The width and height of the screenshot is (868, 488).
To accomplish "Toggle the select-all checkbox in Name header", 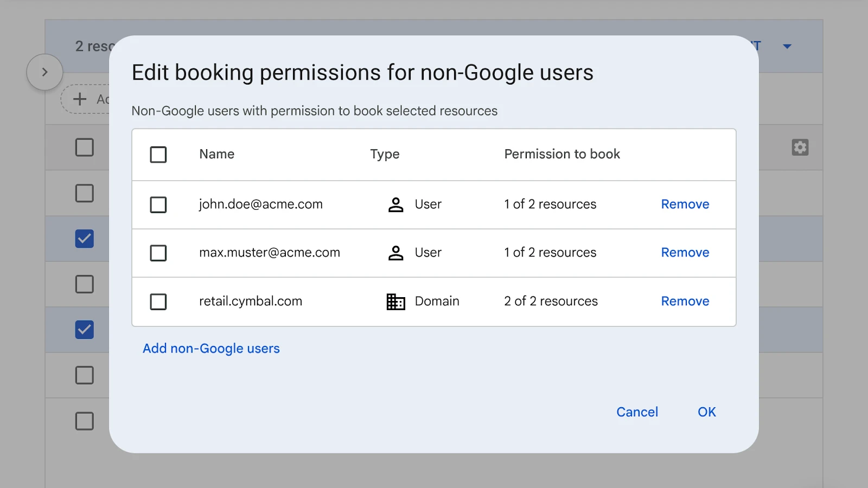I will pyautogui.click(x=158, y=155).
